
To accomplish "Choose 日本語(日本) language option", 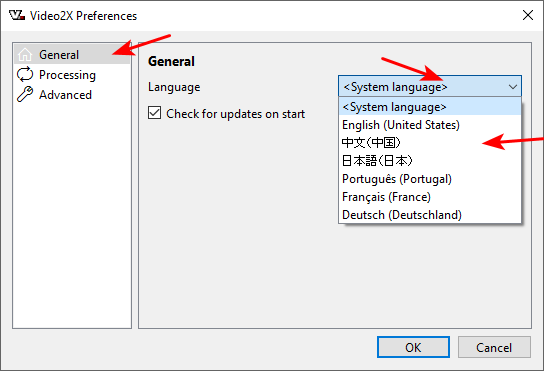I will coord(430,161).
